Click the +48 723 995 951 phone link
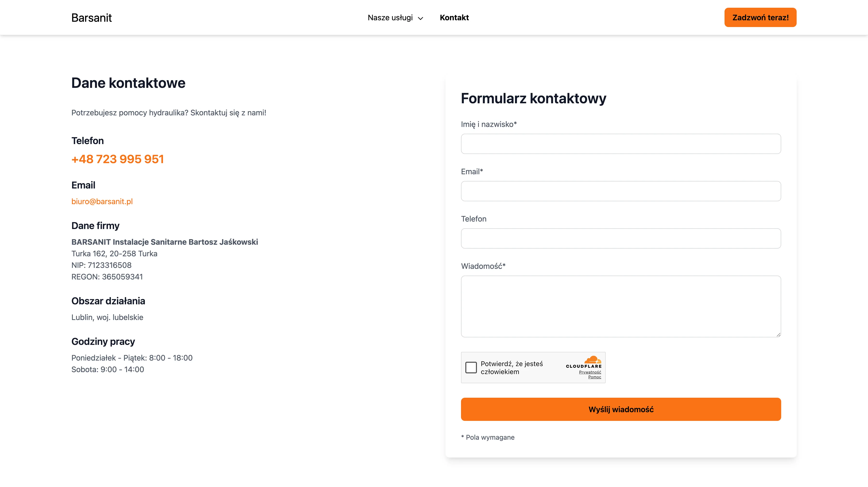This screenshot has width=868, height=487. [x=118, y=159]
